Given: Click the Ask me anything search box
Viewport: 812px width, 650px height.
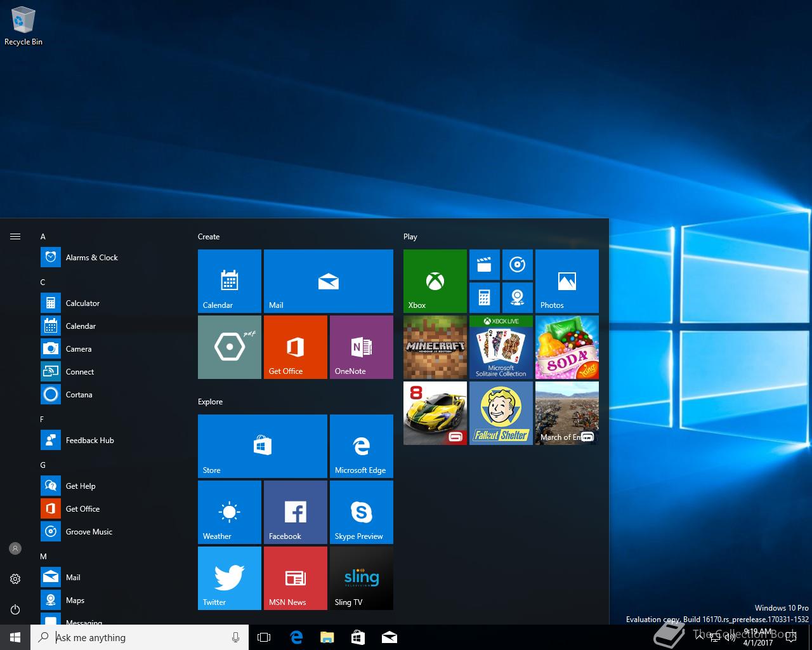Looking at the screenshot, I should click(140, 637).
